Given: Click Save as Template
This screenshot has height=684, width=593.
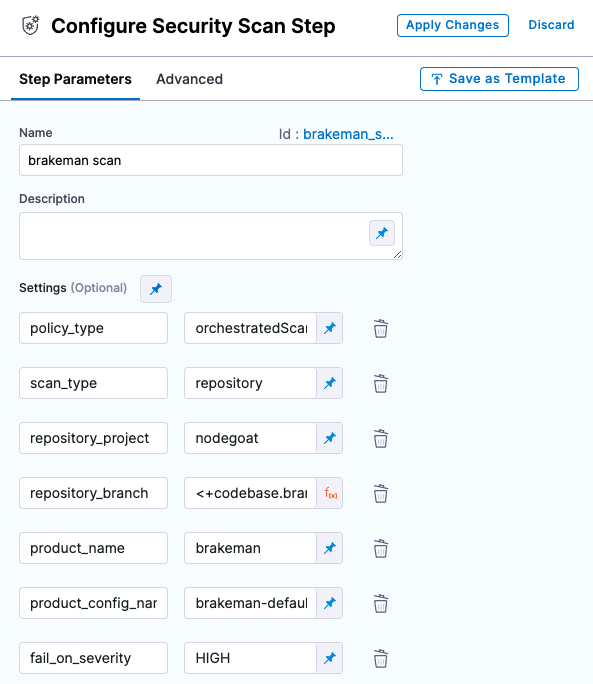Looking at the screenshot, I should pyautogui.click(x=499, y=79).
